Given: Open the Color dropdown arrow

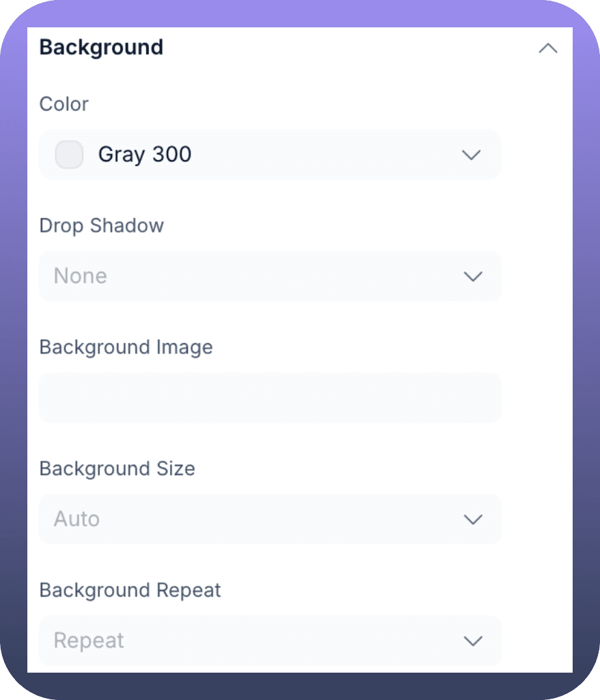Looking at the screenshot, I should click(x=472, y=155).
